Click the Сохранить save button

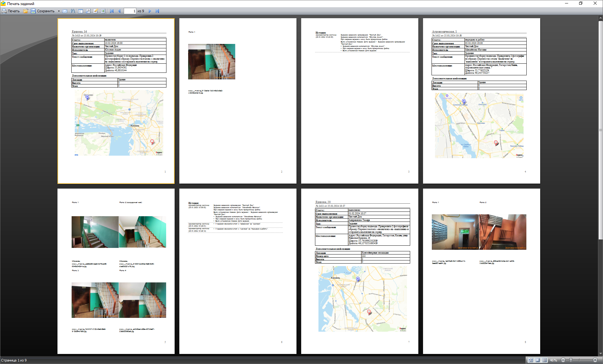[x=42, y=11]
